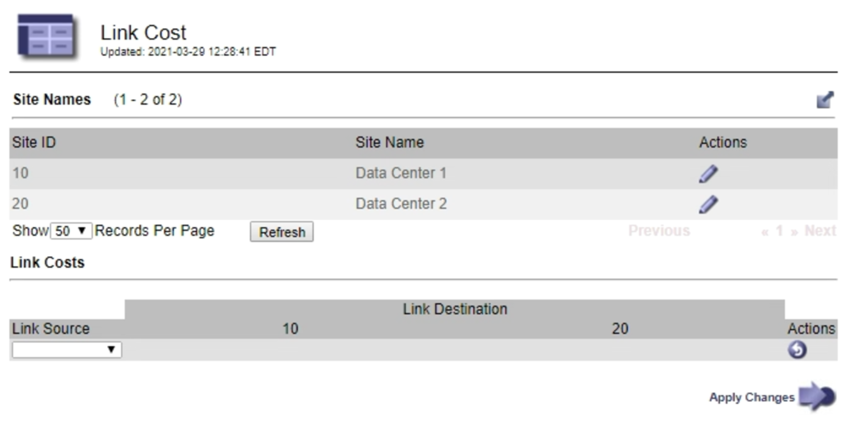
Task: Click the Site ID column header
Action: [34, 142]
